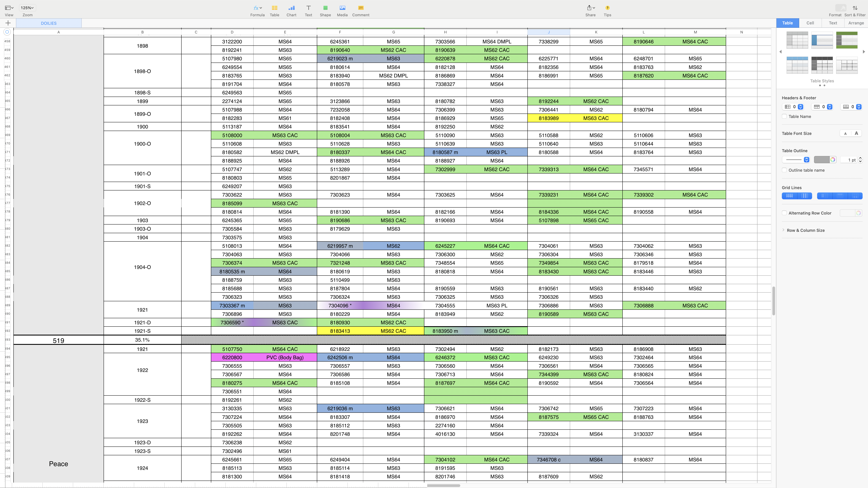Open the Sort & Filter panel
The height and width of the screenshot is (488, 868).
tap(855, 8)
